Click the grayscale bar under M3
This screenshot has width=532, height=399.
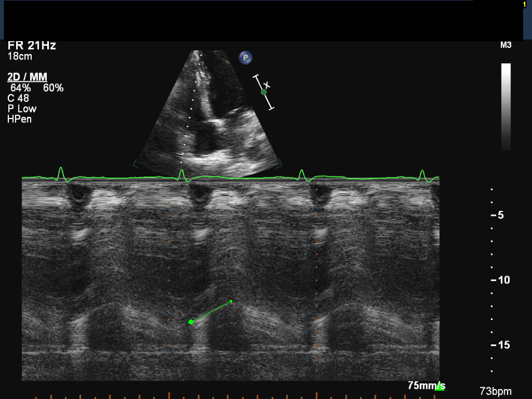(506, 106)
